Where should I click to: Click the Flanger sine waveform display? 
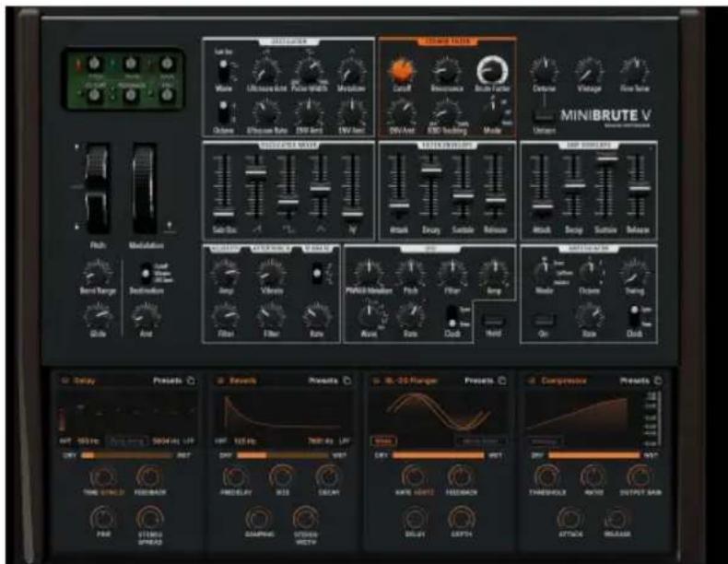click(438, 413)
